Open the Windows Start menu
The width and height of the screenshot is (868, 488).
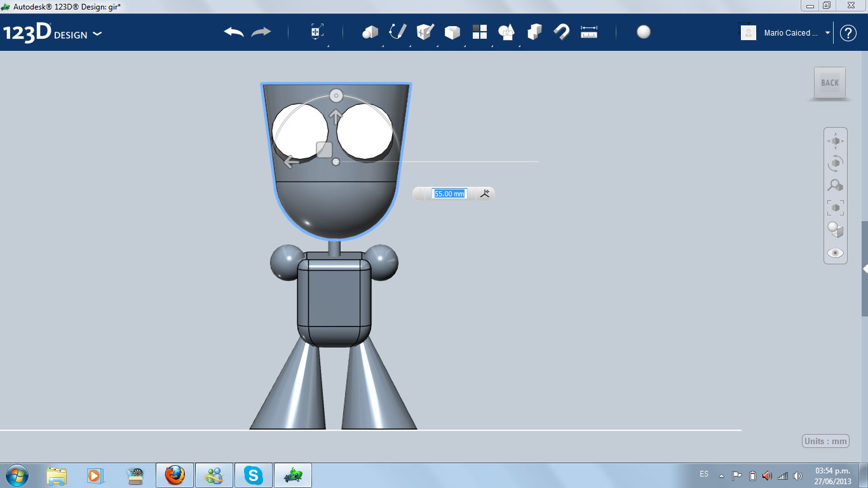coord(17,475)
